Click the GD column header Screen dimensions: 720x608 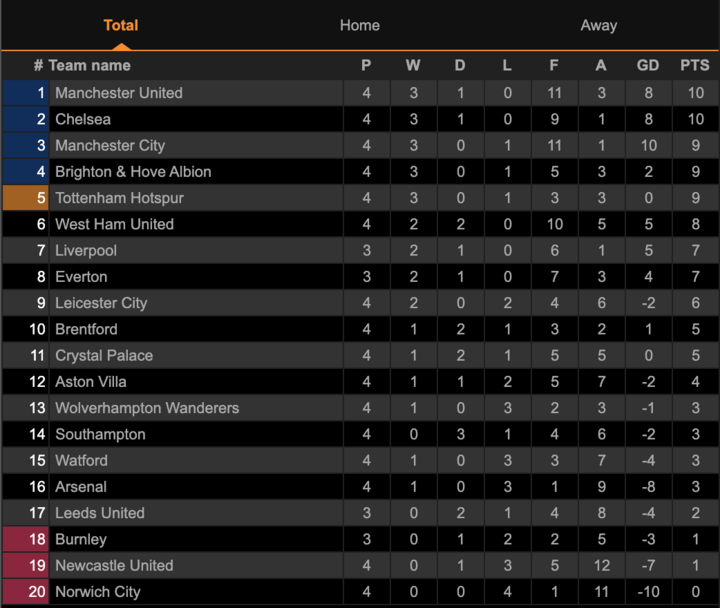pyautogui.click(x=648, y=65)
